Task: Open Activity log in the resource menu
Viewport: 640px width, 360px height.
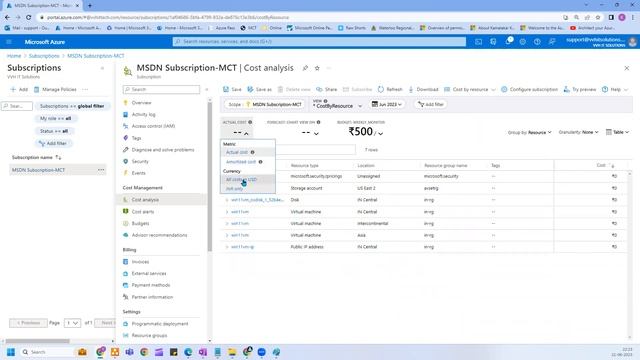Action: pyautogui.click(x=143, y=115)
